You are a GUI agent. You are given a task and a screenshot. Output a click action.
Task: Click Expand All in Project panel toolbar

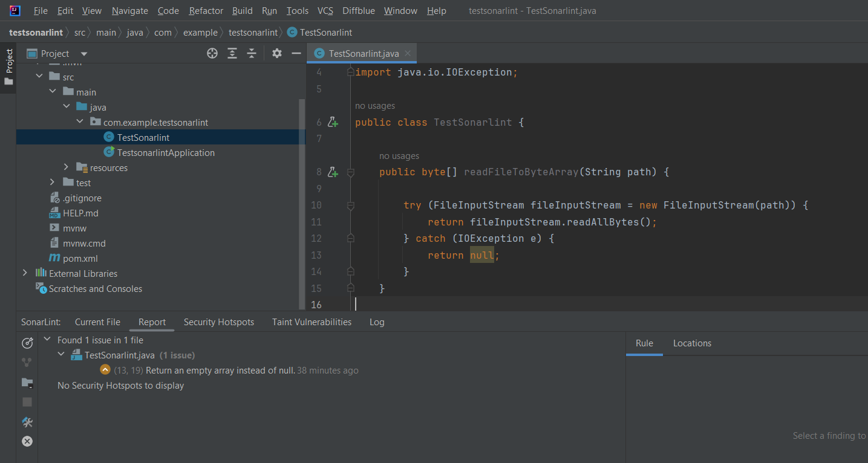coord(232,53)
